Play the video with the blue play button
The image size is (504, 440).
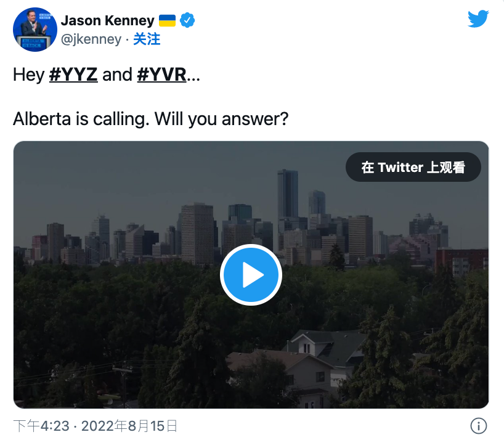(x=251, y=275)
